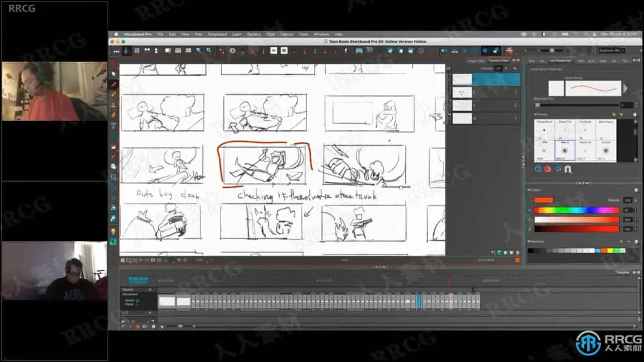
Task: Open the Windows menu
Action: point(321,34)
